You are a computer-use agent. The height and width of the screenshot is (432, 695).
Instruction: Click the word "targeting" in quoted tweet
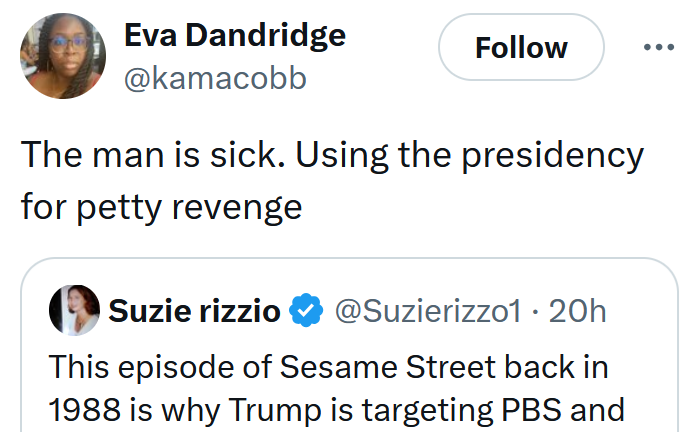coord(415,408)
